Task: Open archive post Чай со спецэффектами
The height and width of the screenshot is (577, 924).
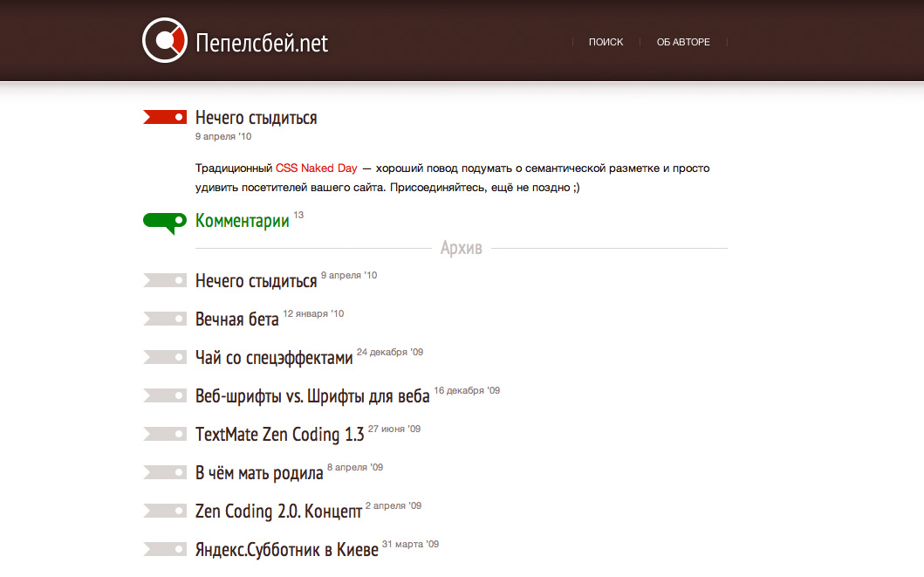Action: coord(274,358)
